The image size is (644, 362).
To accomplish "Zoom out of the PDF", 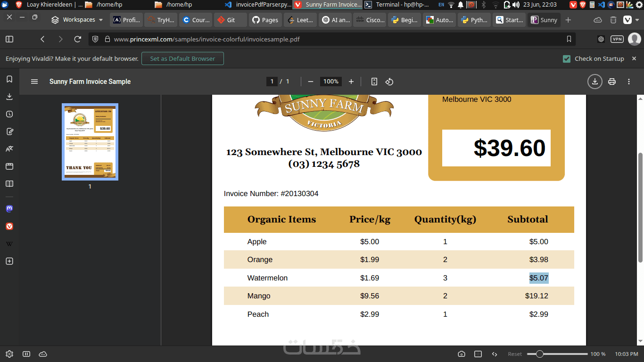I will (311, 82).
